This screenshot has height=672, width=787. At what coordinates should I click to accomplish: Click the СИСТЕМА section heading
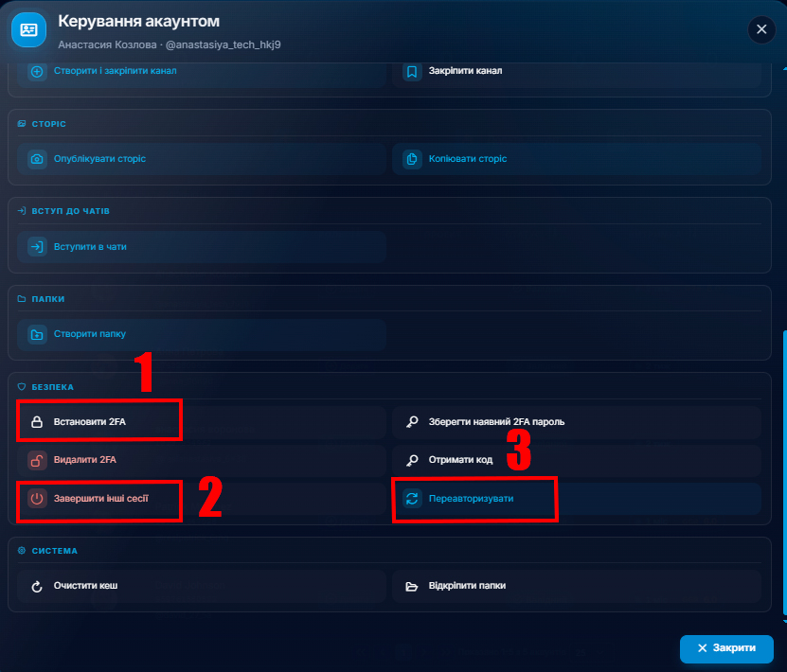54,551
